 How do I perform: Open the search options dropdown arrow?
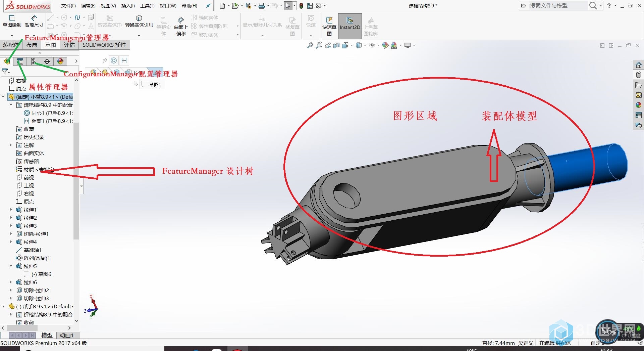600,6
